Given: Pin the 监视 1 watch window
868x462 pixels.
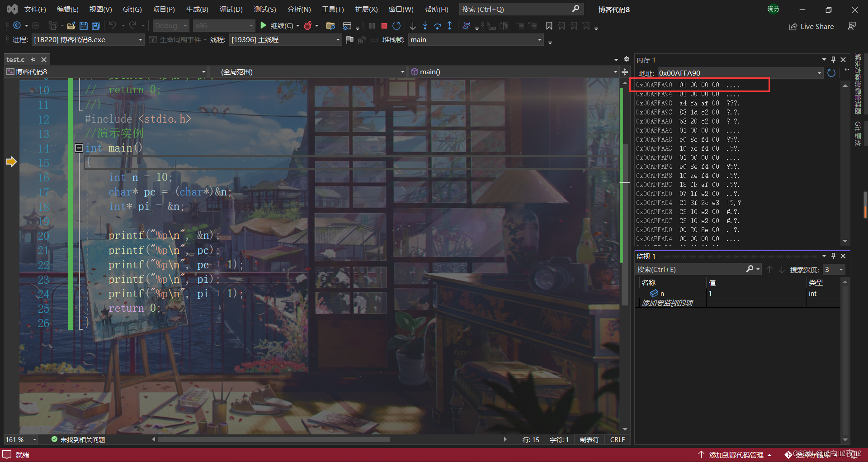Looking at the screenshot, I should click(x=834, y=256).
